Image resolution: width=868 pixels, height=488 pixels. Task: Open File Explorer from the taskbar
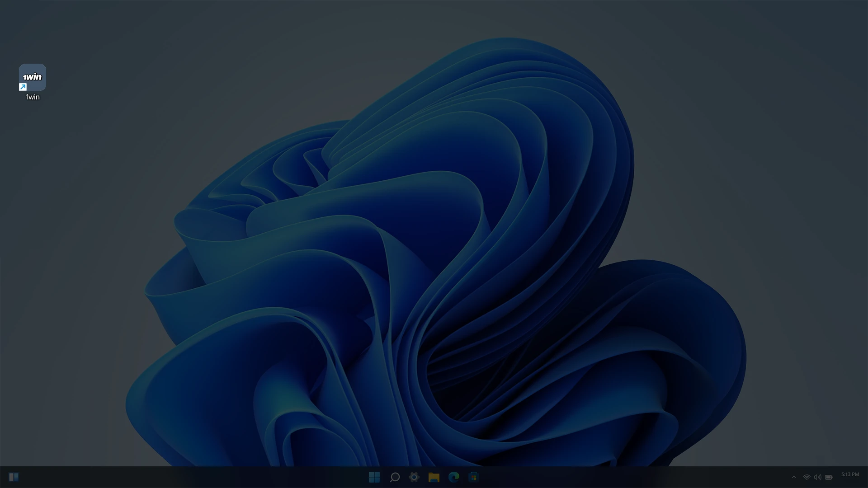pos(434,477)
